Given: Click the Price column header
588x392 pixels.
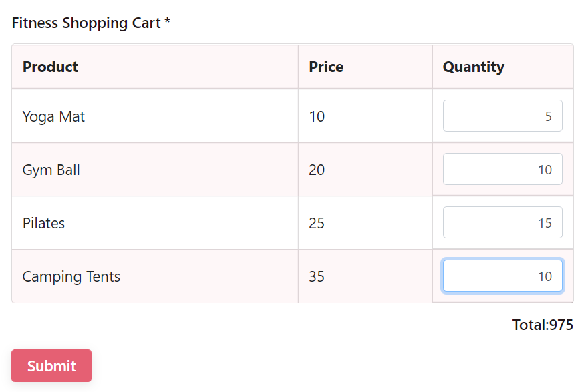Looking at the screenshot, I should click(326, 67).
